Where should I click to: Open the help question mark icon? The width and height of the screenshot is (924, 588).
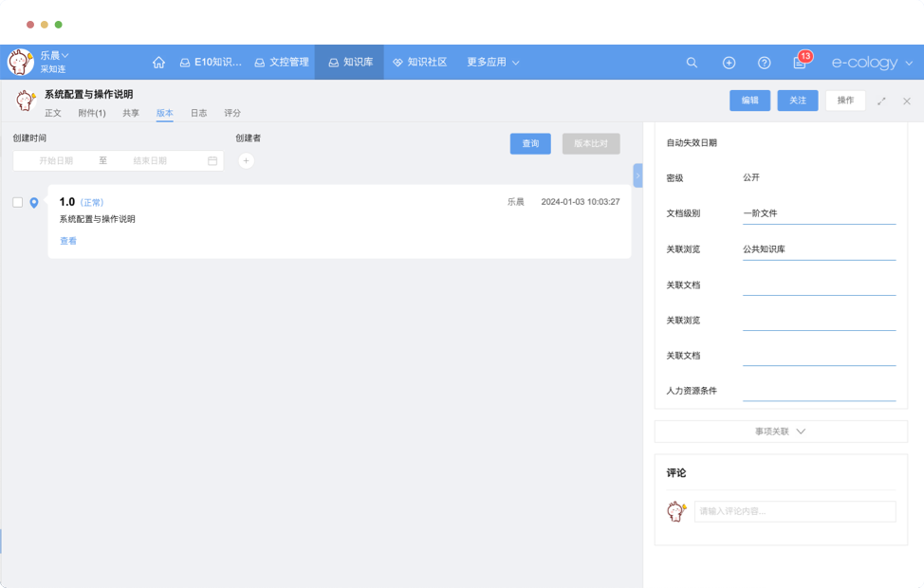click(764, 63)
